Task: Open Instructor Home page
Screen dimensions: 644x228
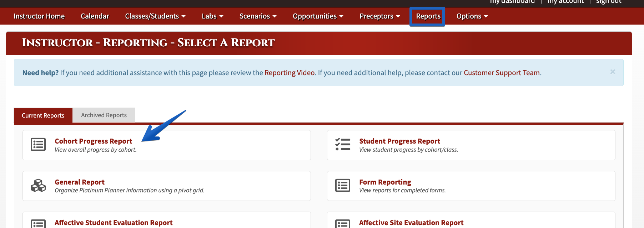Action: (39, 16)
